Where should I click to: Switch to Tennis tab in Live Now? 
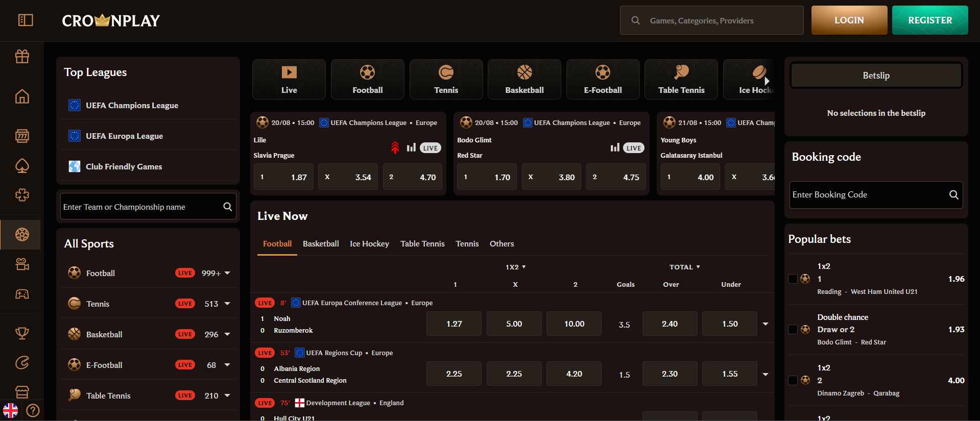click(467, 244)
